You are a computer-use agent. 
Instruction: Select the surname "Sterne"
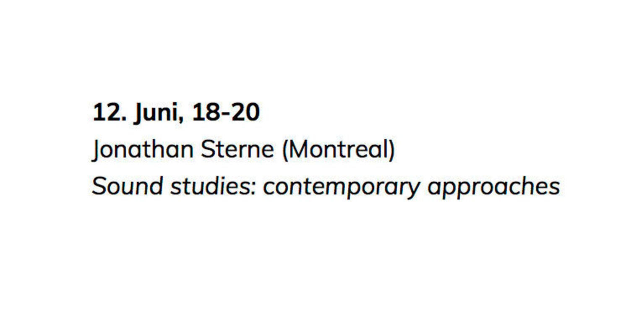click(237, 150)
